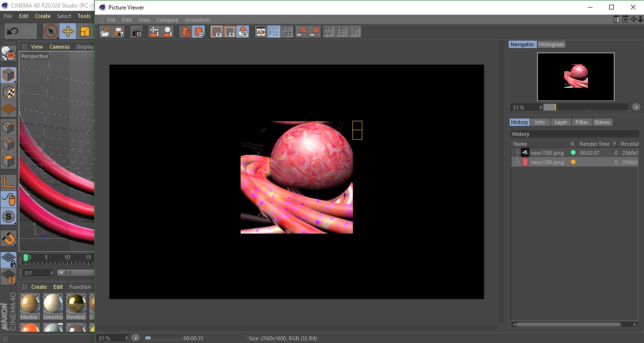The width and height of the screenshot is (644, 343).
Task: Click the middle greyed AB layout icon
Action: (x=342, y=32)
